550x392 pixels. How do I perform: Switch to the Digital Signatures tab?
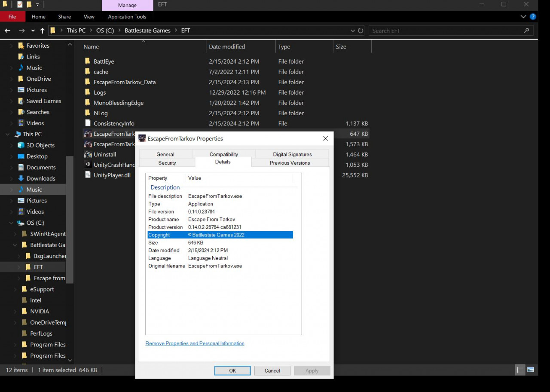pos(292,154)
